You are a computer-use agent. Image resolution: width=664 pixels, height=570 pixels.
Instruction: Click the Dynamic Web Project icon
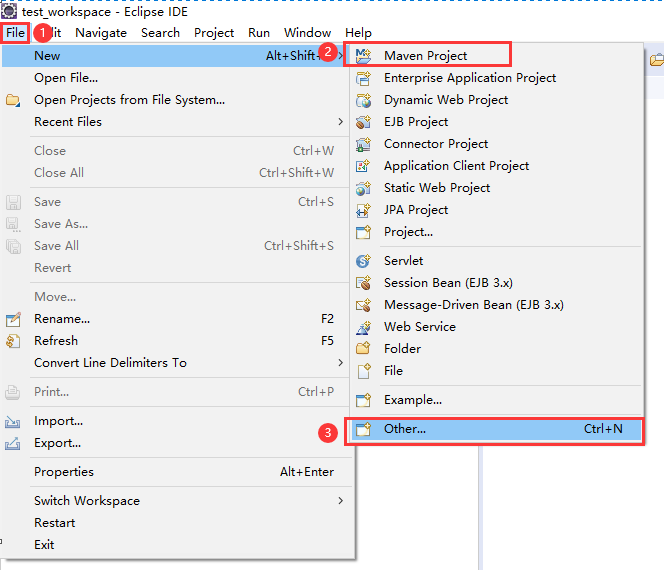[364, 100]
